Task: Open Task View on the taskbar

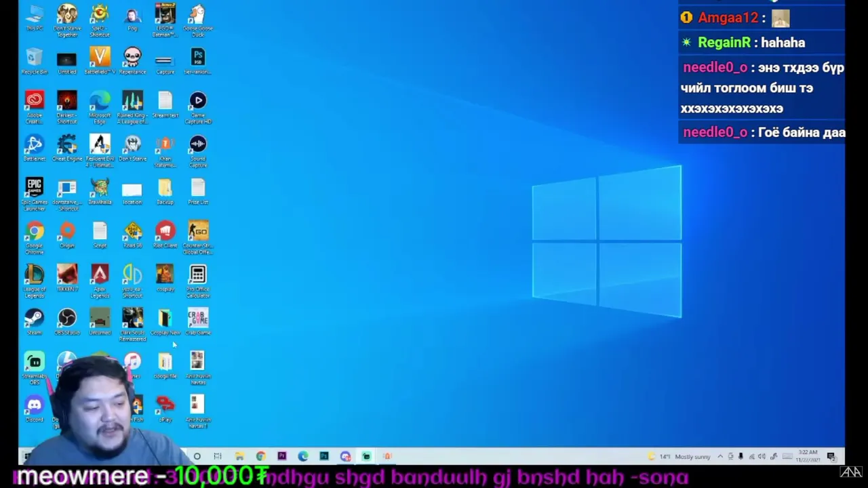Action: [218, 456]
